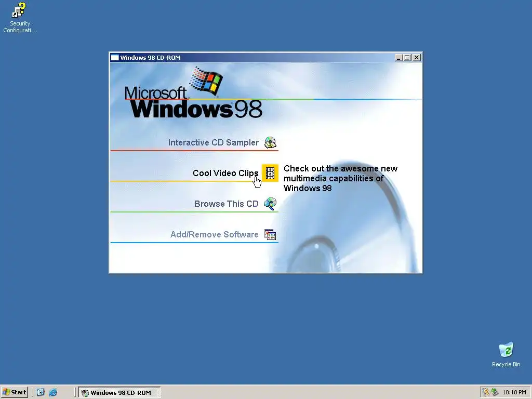Click the Windows 98 CD-ROM title bar icon

point(115,57)
